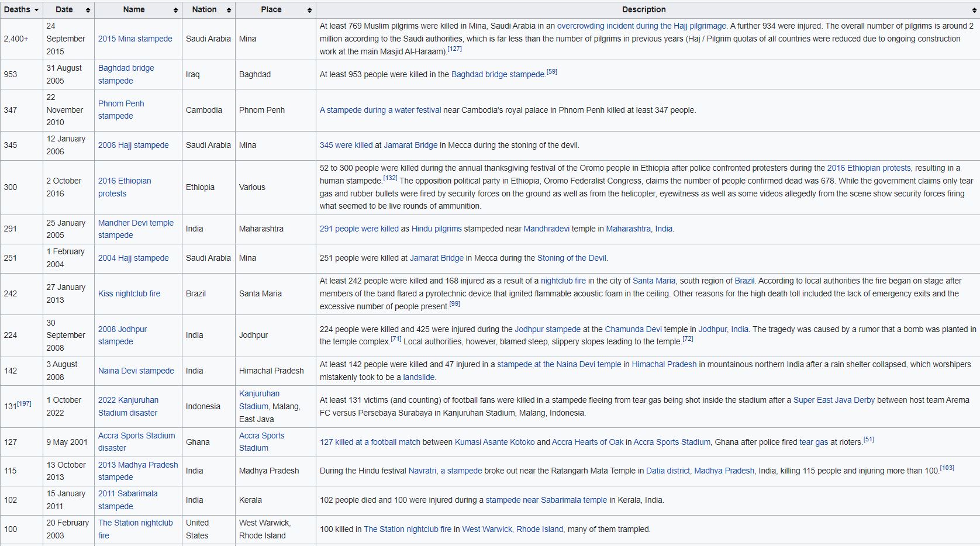The image size is (980, 546).
Task: Click the Chamunda Devi temple link
Action: tap(633, 329)
